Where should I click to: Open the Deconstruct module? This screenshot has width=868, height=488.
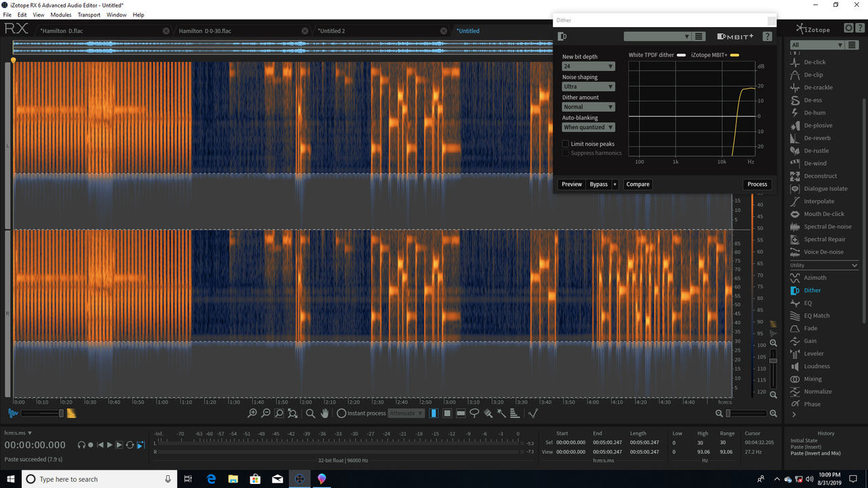(x=814, y=176)
